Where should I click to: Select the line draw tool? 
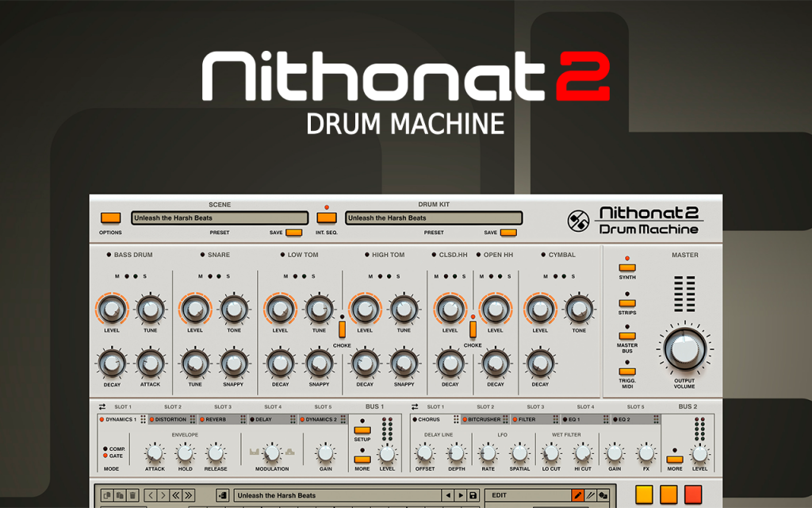pos(590,495)
